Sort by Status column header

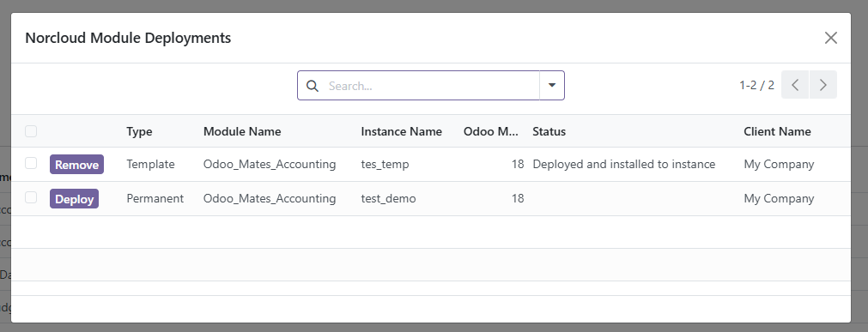[x=549, y=132]
